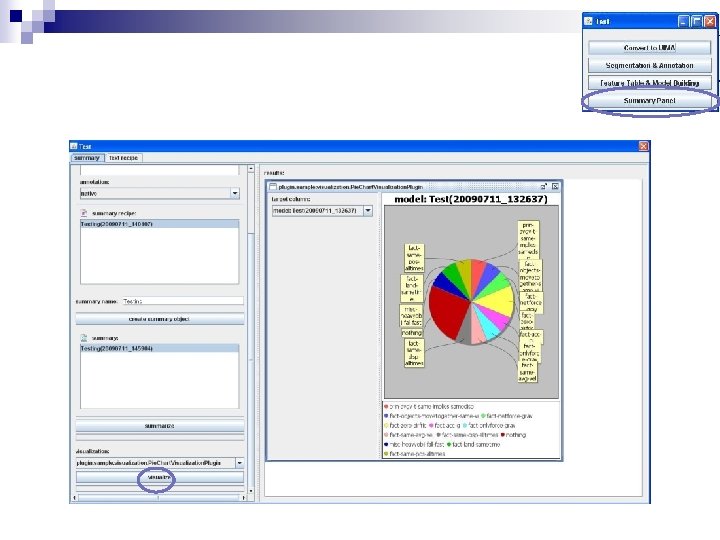Image resolution: width=720 pixels, height=540 pixels.
Task: Maximize the small Test launcher window
Action: coord(697,21)
